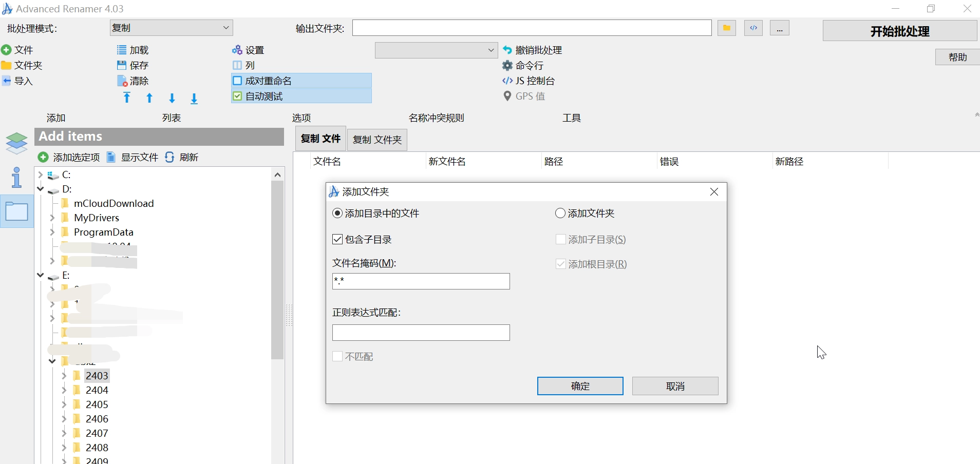Click the layers icon in the left sidebar
The width and height of the screenshot is (980, 464).
16,143
